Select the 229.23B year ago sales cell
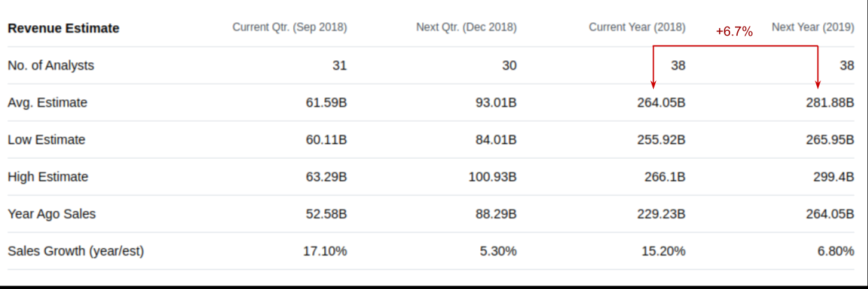 [661, 214]
